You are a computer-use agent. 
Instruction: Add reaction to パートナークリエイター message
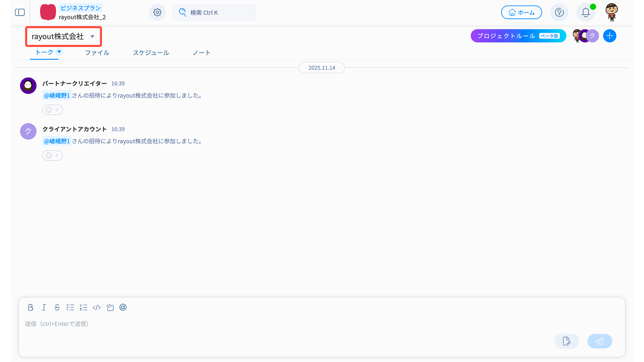pyautogui.click(x=52, y=110)
